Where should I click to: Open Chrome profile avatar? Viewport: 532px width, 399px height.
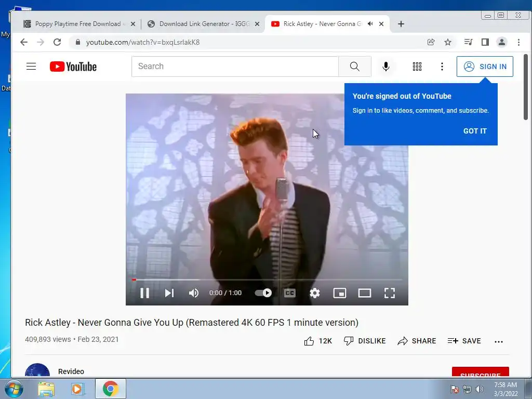pos(502,42)
